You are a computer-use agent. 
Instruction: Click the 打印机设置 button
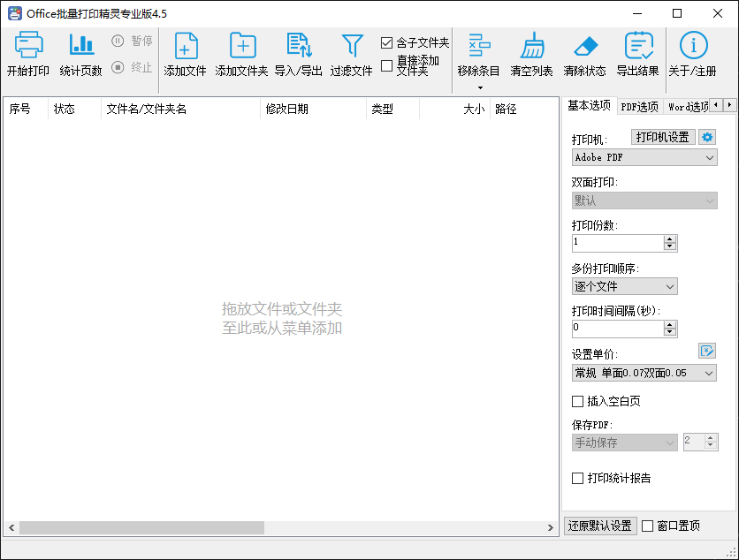663,137
